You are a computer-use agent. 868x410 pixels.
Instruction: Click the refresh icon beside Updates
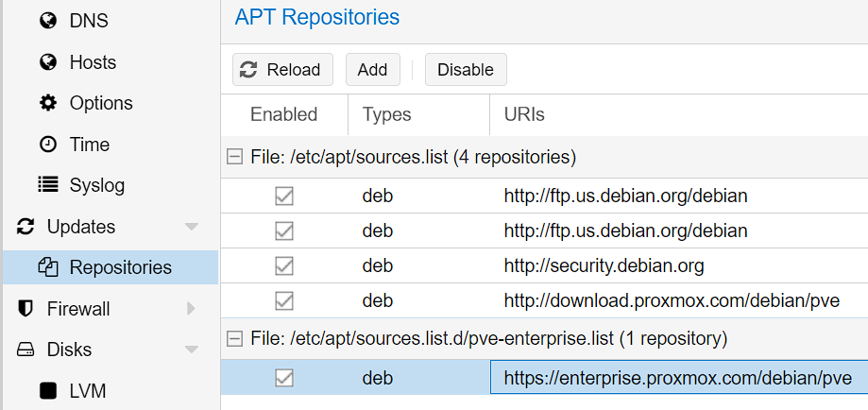point(26,227)
